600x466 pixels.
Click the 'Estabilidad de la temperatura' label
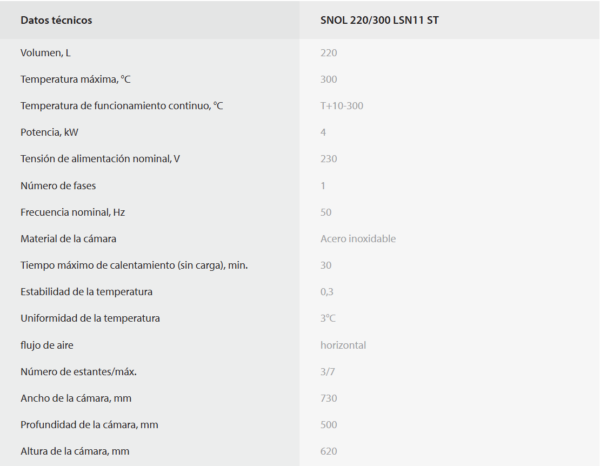click(x=86, y=292)
